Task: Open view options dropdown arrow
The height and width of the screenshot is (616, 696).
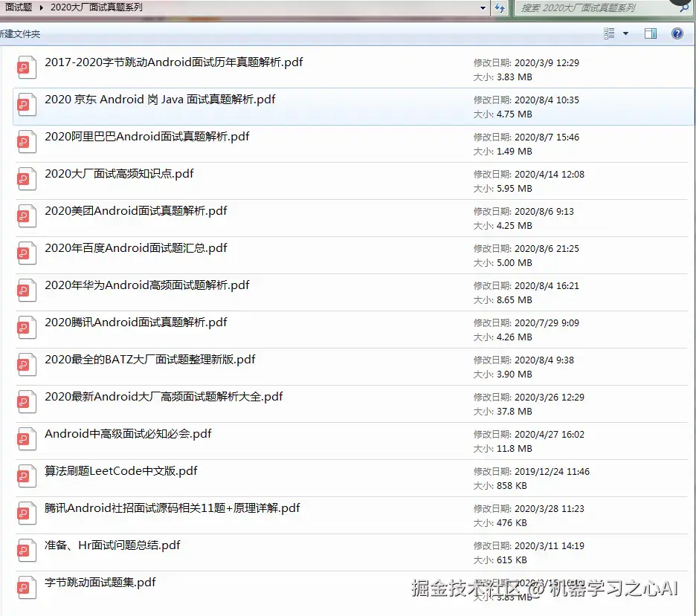Action: 625,33
